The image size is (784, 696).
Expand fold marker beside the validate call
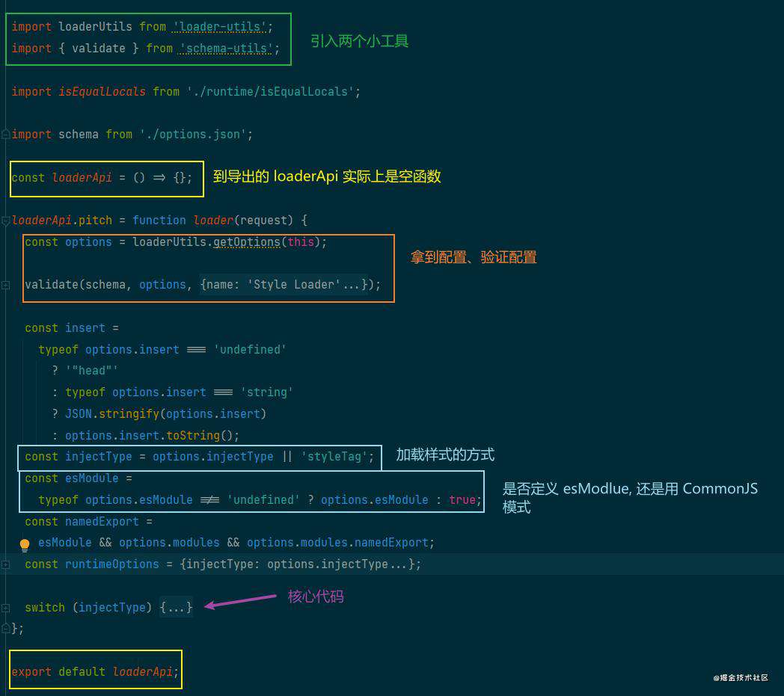click(x=5, y=285)
